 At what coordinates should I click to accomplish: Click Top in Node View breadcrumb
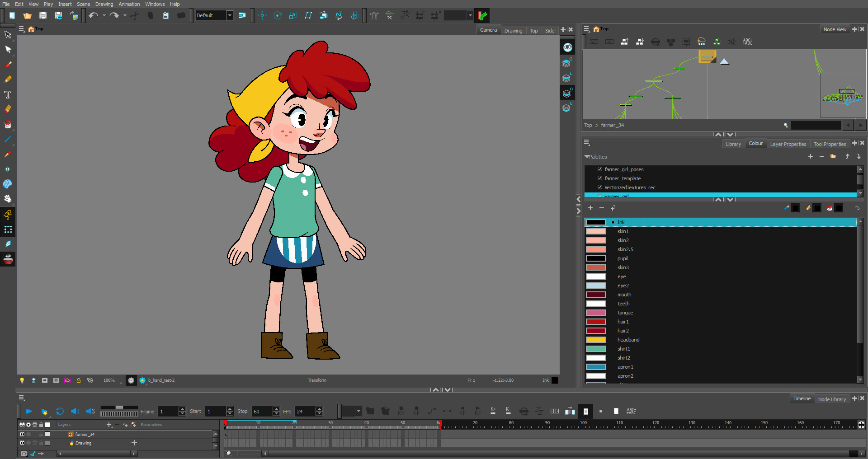tap(588, 126)
